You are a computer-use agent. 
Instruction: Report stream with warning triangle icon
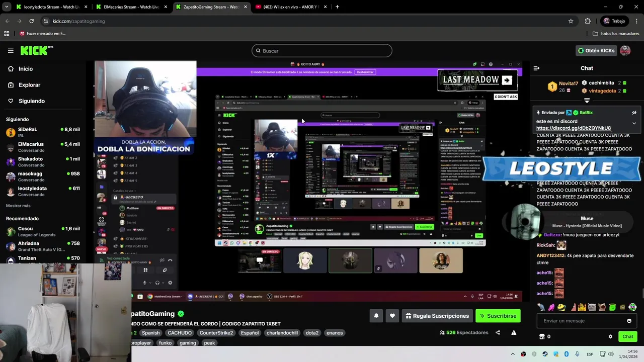pyautogui.click(x=514, y=332)
